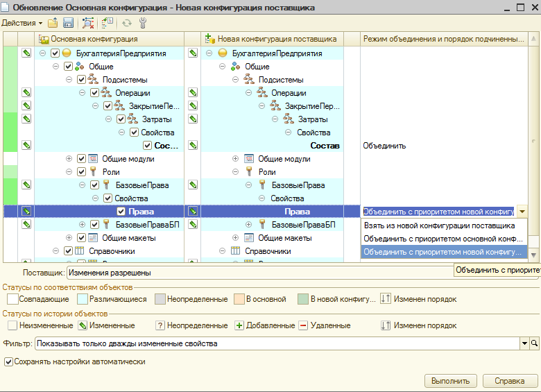Click changed-status icon before new БухгалтерияПредприятия row
The height and width of the screenshot is (392, 541).
[193, 53]
